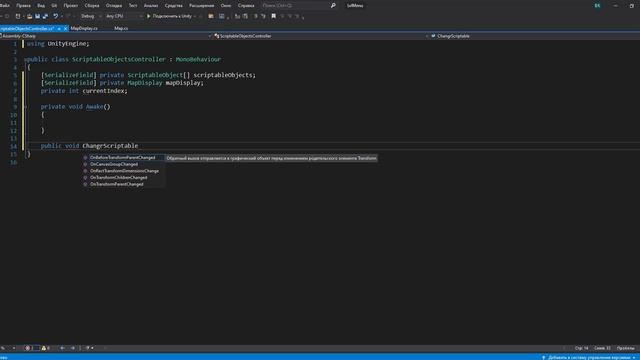Open the Окно menu
Screen dimensions: 640x360
[x=226, y=6]
